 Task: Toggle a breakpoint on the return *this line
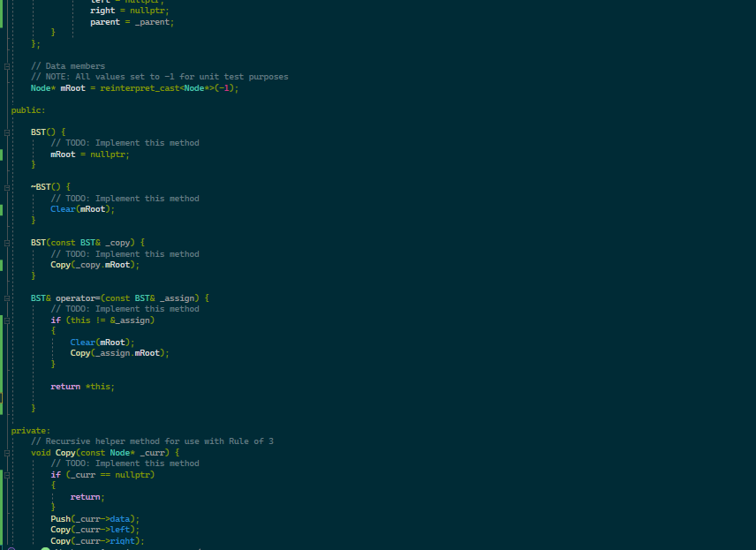click(18, 386)
